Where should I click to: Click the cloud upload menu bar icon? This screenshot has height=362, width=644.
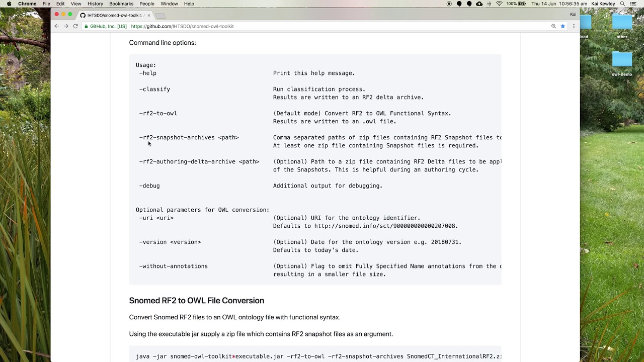click(x=479, y=4)
